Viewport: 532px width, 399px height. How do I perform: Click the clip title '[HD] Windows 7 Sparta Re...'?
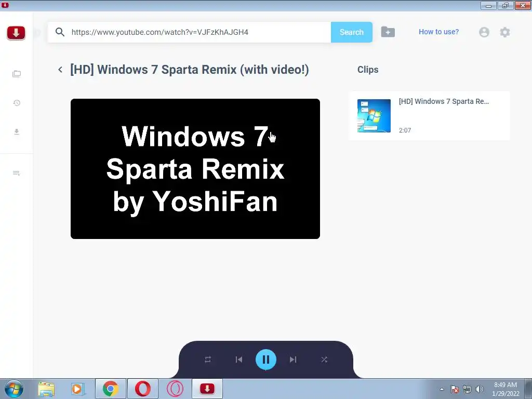pos(444,101)
